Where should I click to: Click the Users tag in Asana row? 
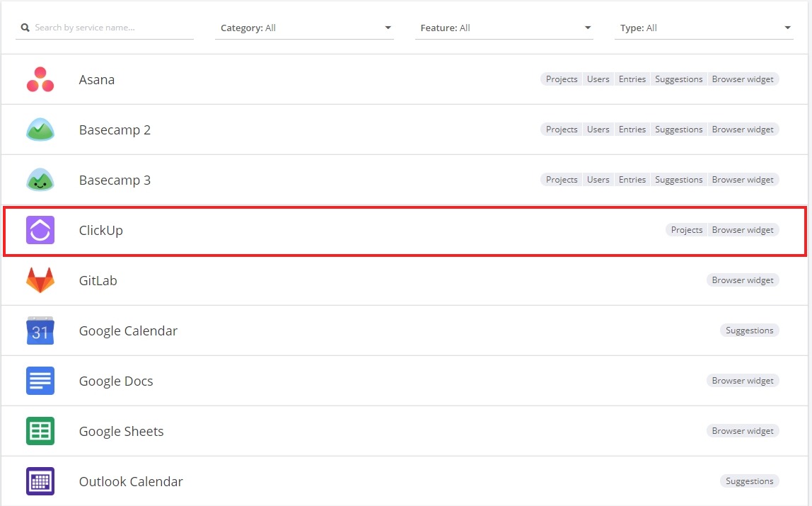598,79
